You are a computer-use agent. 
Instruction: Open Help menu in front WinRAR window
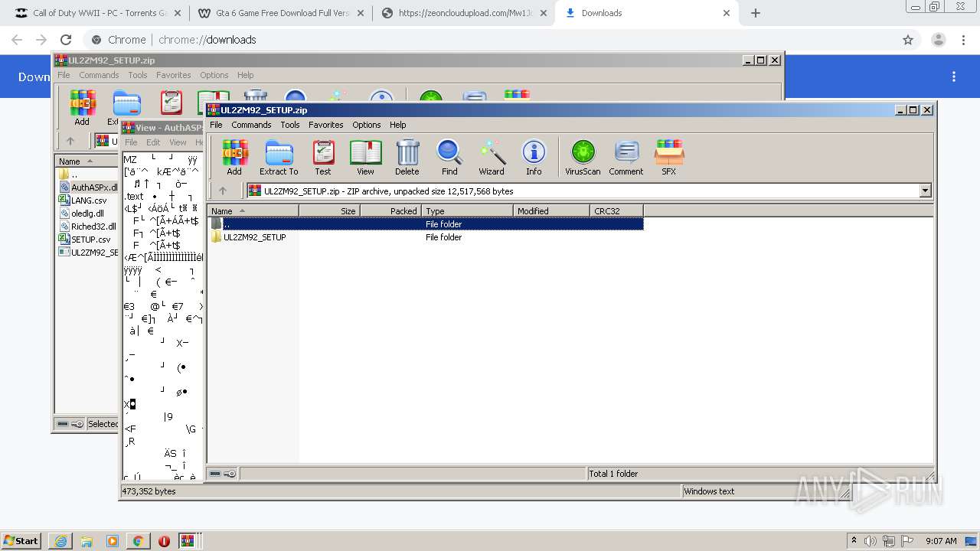click(x=398, y=125)
